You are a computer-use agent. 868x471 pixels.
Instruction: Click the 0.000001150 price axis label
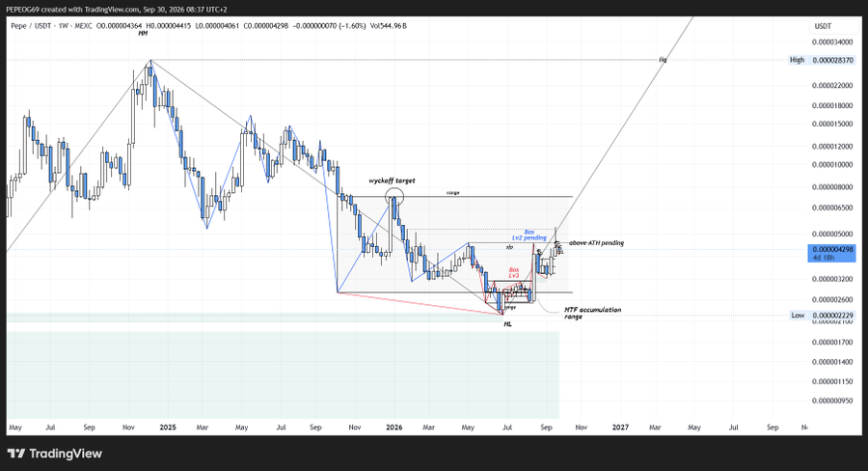click(x=832, y=381)
